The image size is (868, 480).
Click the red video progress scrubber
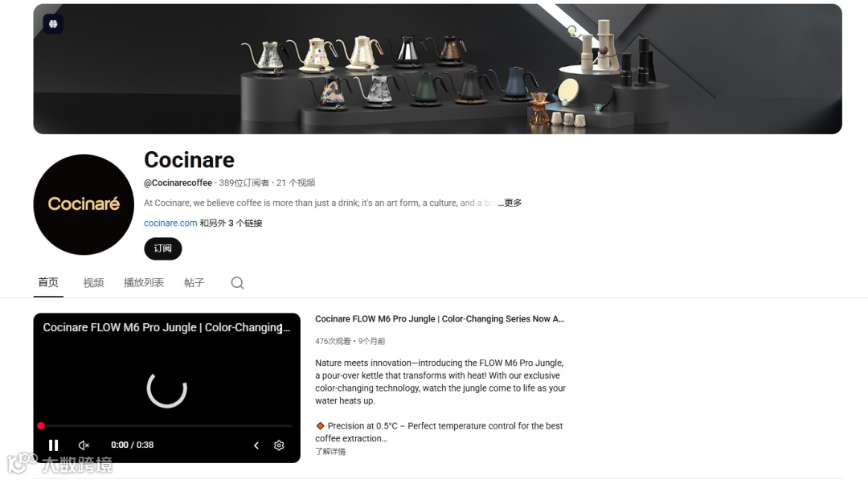pyautogui.click(x=41, y=426)
